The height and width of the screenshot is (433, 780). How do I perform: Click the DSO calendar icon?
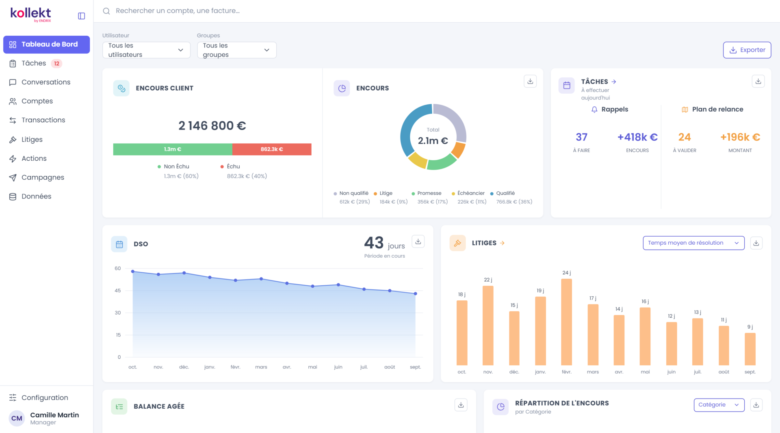[119, 244]
